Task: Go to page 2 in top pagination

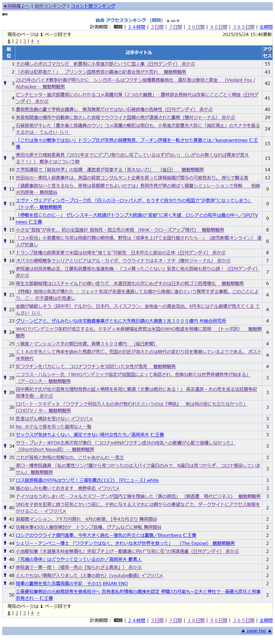Action: click(17, 41)
